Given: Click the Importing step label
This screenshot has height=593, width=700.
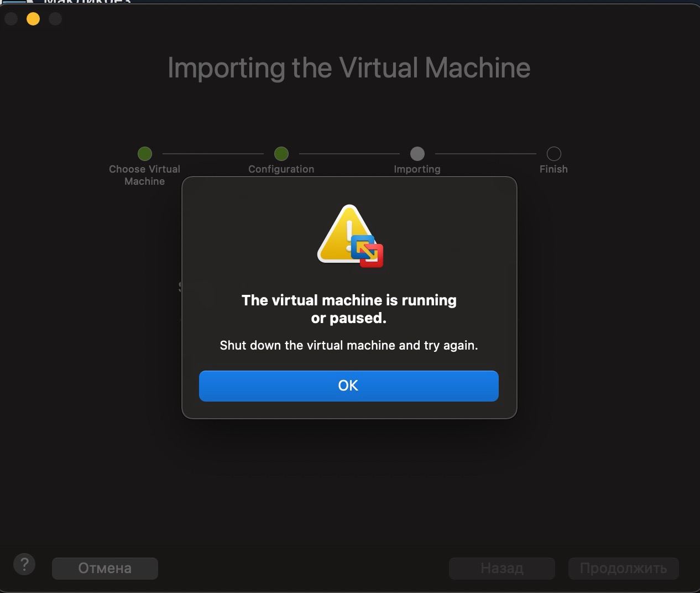Looking at the screenshot, I should pos(417,169).
